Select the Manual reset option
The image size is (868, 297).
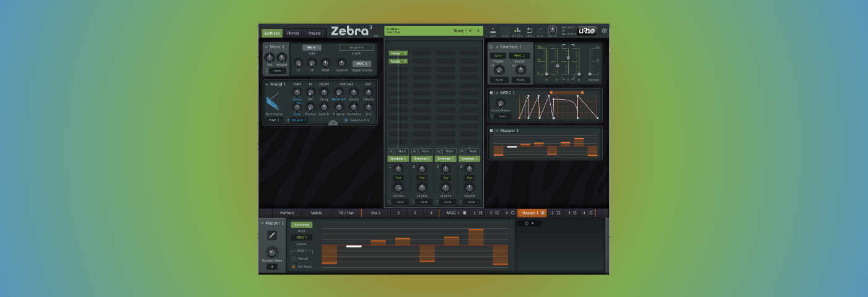coord(294,259)
